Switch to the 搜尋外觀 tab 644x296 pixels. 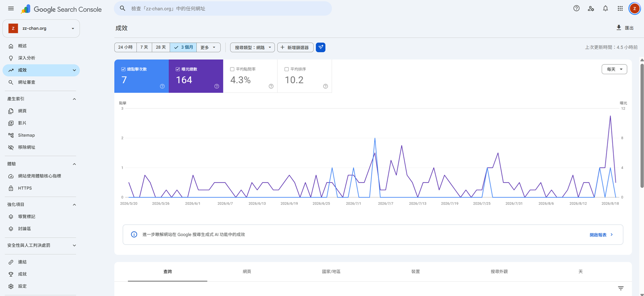tap(499, 272)
